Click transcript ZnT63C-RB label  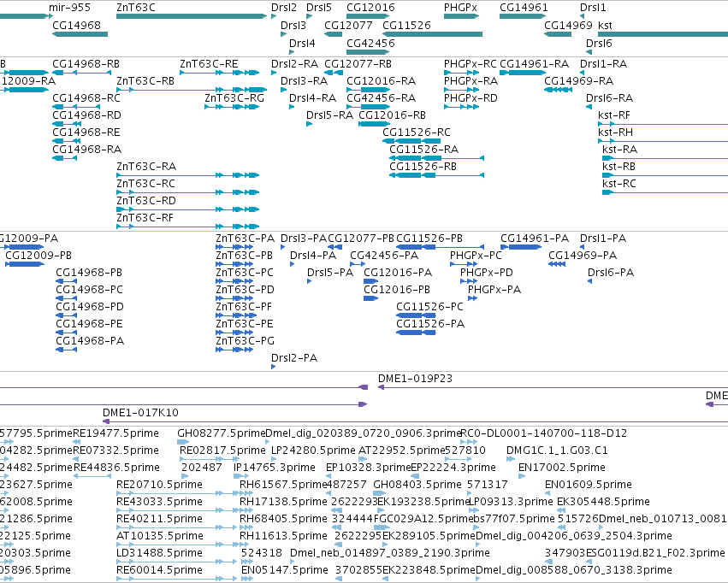[145, 80]
